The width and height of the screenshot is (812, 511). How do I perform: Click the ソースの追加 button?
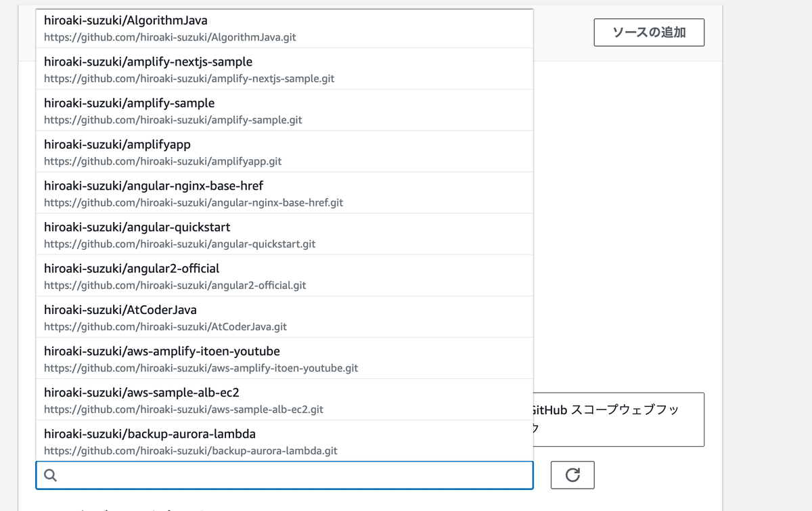pyautogui.click(x=648, y=32)
